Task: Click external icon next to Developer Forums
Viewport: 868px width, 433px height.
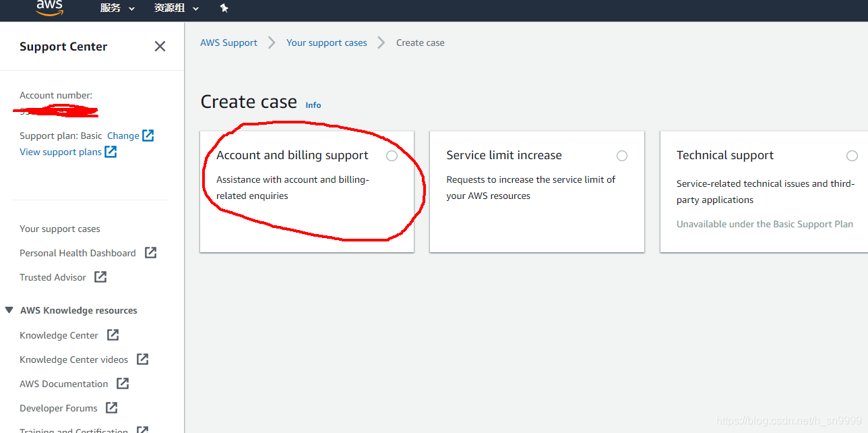Action: [112, 407]
